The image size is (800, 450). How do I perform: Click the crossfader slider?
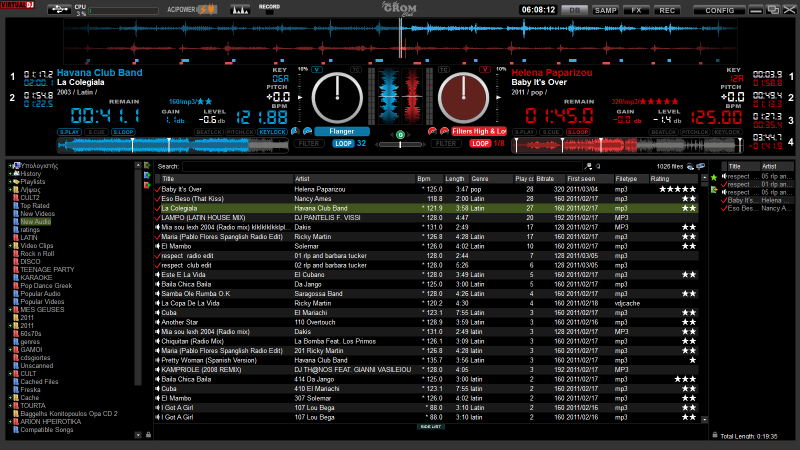[400, 145]
